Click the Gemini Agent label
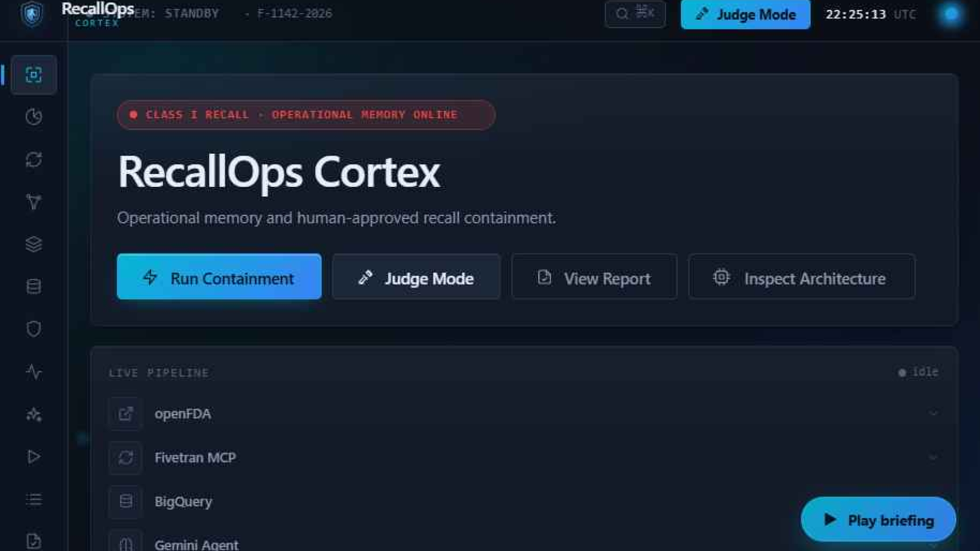 click(x=197, y=545)
